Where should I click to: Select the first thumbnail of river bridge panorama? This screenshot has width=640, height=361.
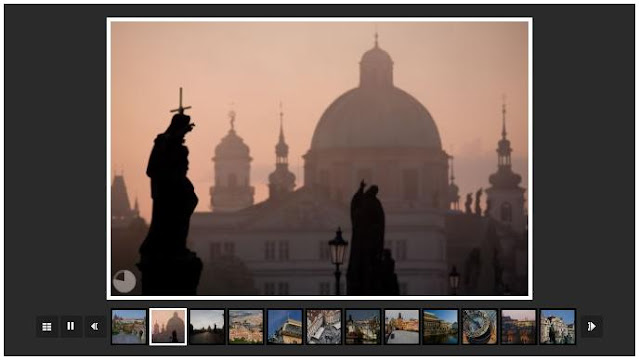[129, 327]
